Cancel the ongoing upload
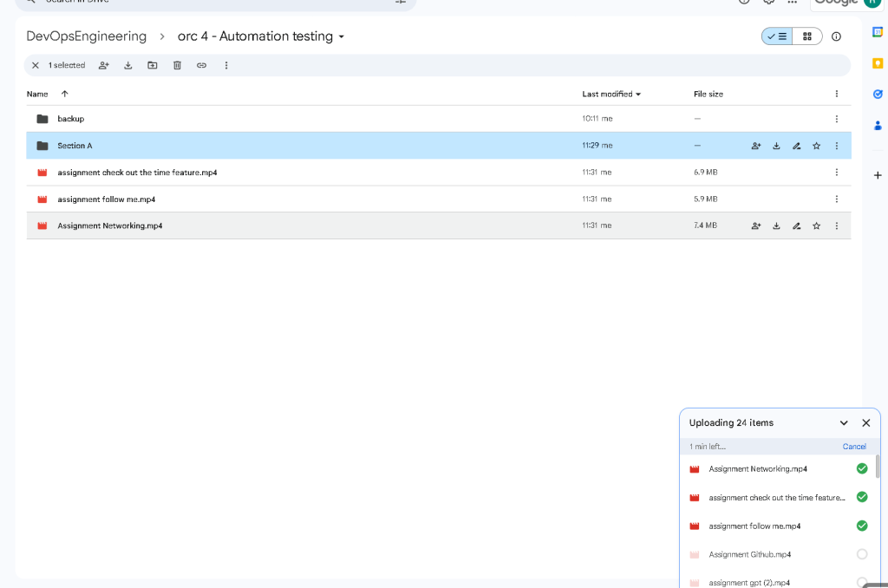The height and width of the screenshot is (588, 888). click(x=854, y=447)
